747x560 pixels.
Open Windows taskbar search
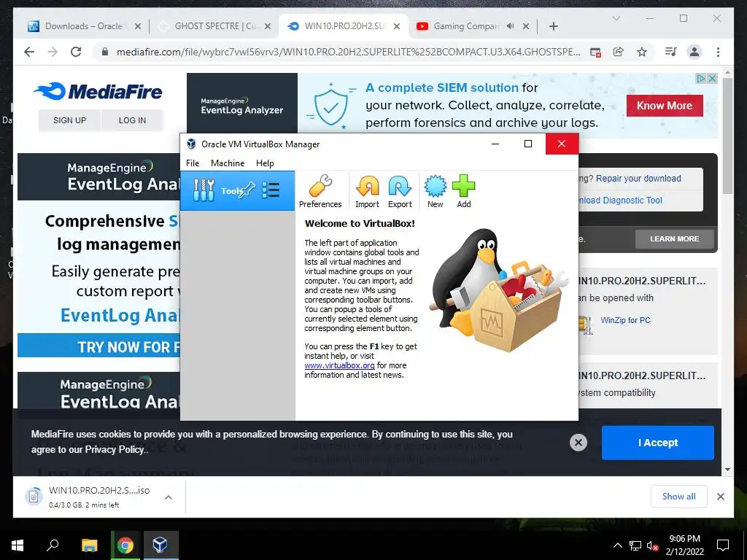point(53,545)
